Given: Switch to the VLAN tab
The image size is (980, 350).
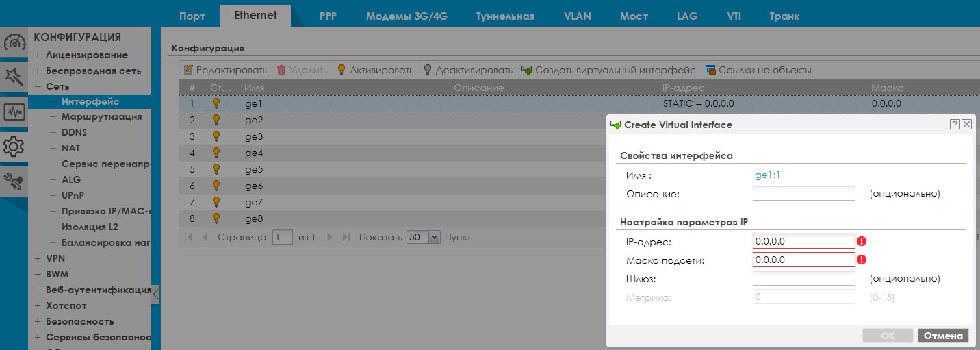Looking at the screenshot, I should click(x=578, y=16).
